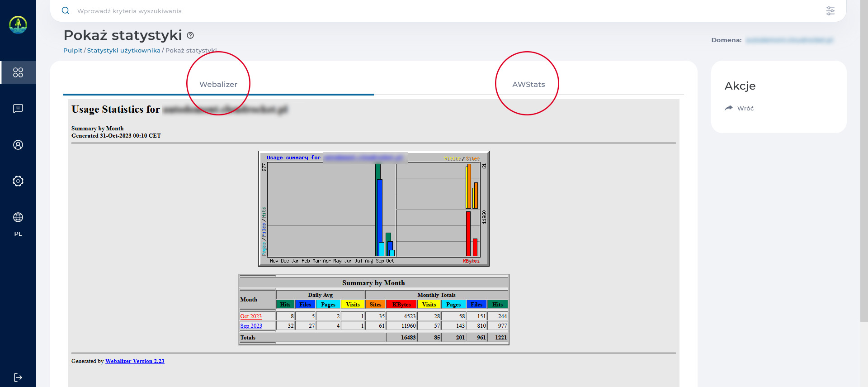
Task: Go to Pulpit in breadcrumb
Action: point(73,50)
